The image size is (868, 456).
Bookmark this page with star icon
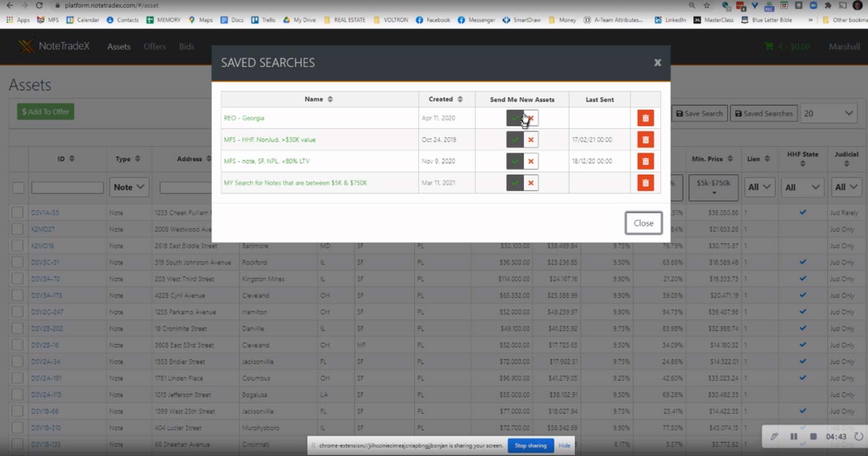pos(707,5)
